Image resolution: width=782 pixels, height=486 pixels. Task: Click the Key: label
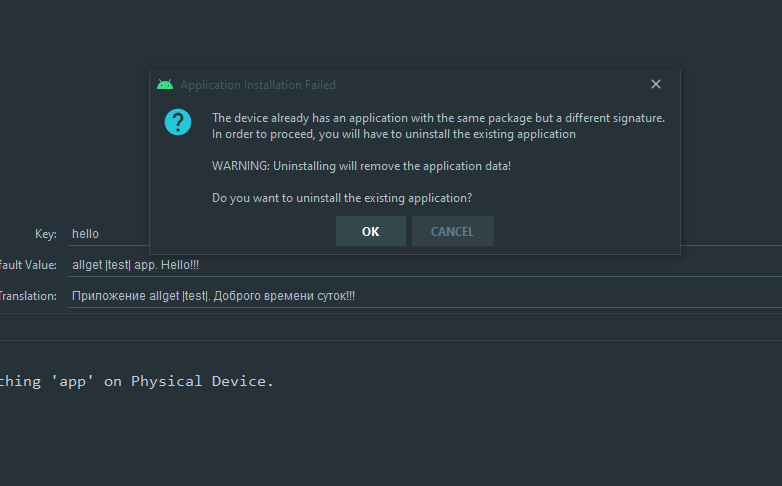(46, 234)
